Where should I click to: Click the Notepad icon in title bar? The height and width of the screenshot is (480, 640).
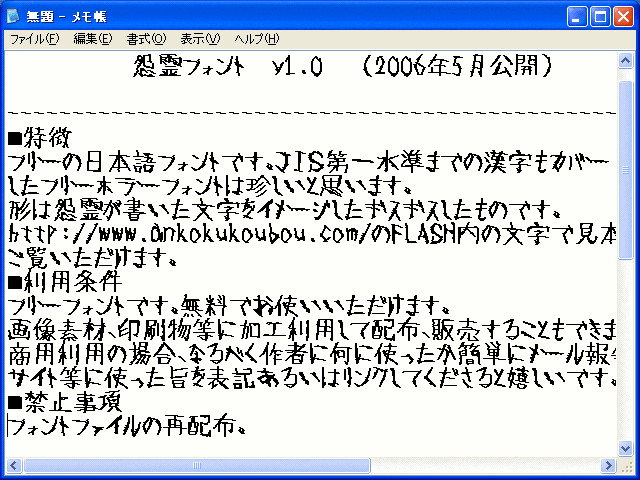[13, 16]
